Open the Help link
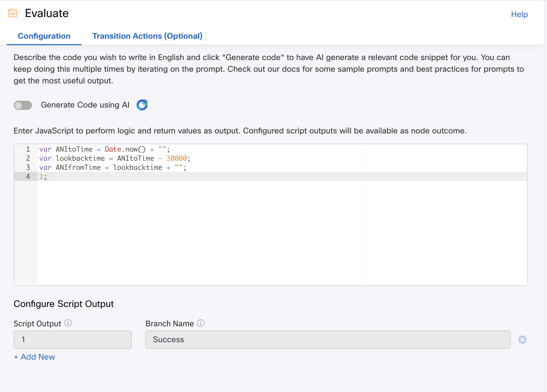The height and width of the screenshot is (392, 547). coord(519,15)
